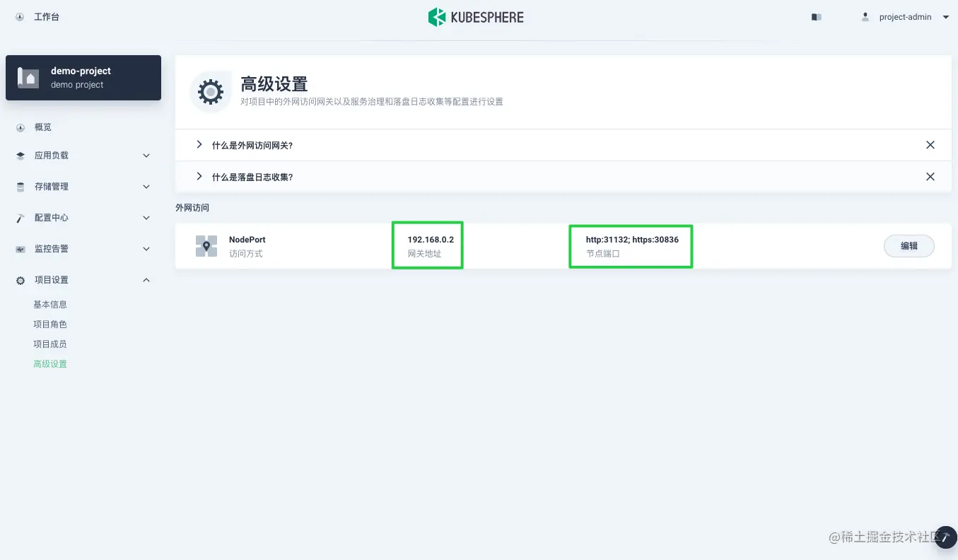
Task: Close the 什么是外网访问网关? help row
Action: [x=930, y=145]
